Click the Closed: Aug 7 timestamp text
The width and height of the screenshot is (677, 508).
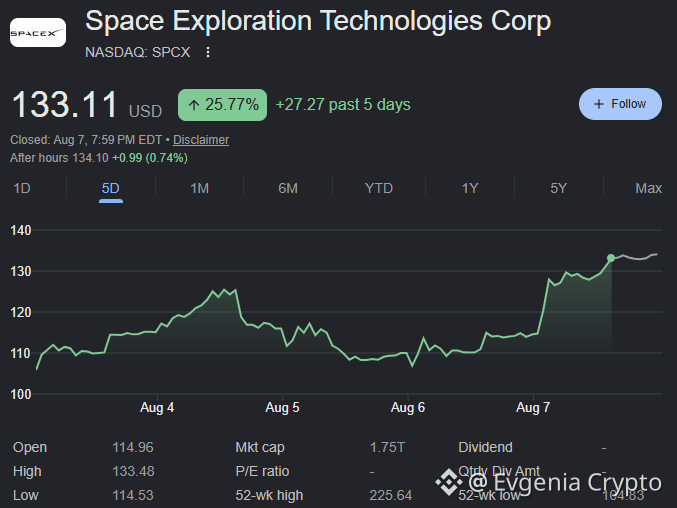pyautogui.click(x=86, y=140)
